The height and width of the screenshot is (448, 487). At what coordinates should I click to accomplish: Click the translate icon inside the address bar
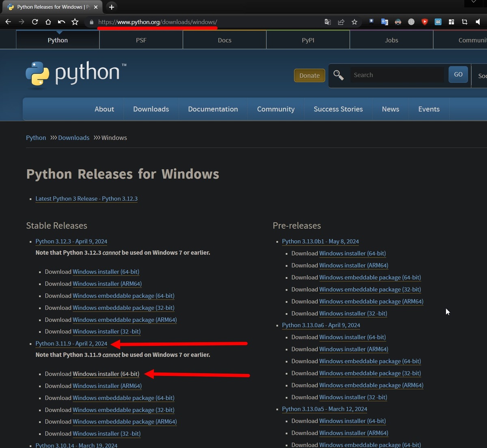click(328, 22)
